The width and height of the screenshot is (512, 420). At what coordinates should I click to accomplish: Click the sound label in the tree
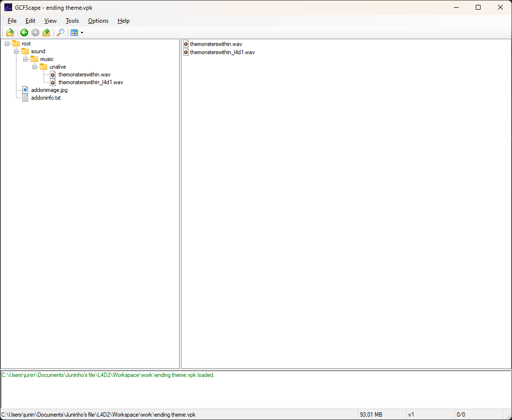click(x=38, y=51)
